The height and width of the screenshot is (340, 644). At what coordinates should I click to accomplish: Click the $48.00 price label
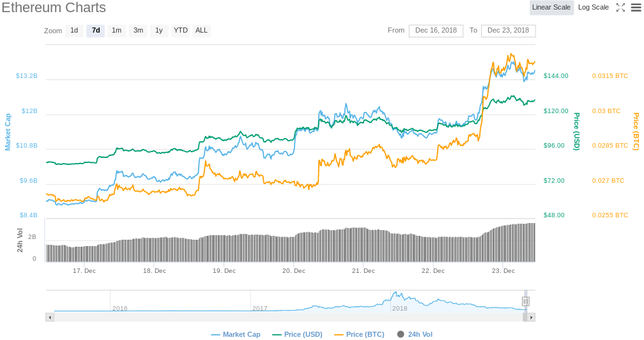pyautogui.click(x=554, y=215)
